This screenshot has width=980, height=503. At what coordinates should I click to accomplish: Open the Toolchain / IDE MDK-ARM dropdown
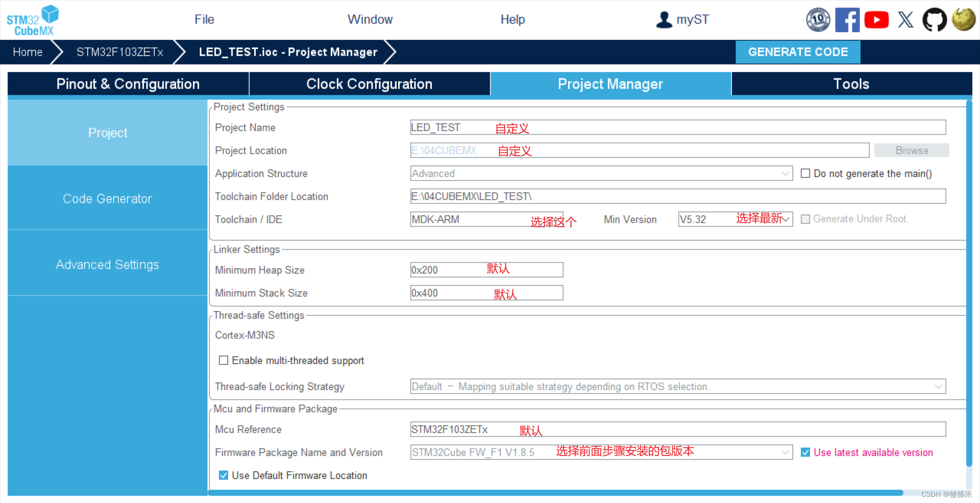(x=486, y=219)
